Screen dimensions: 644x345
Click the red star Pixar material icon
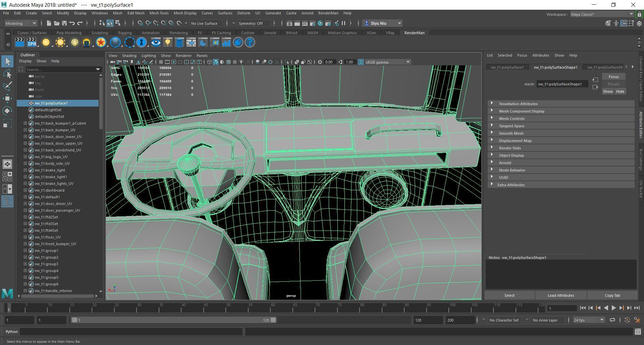click(101, 43)
